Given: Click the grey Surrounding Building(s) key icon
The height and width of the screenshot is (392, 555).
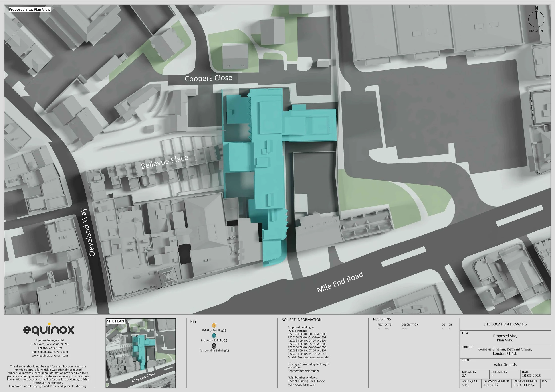Looking at the screenshot, I should pyautogui.click(x=214, y=346).
